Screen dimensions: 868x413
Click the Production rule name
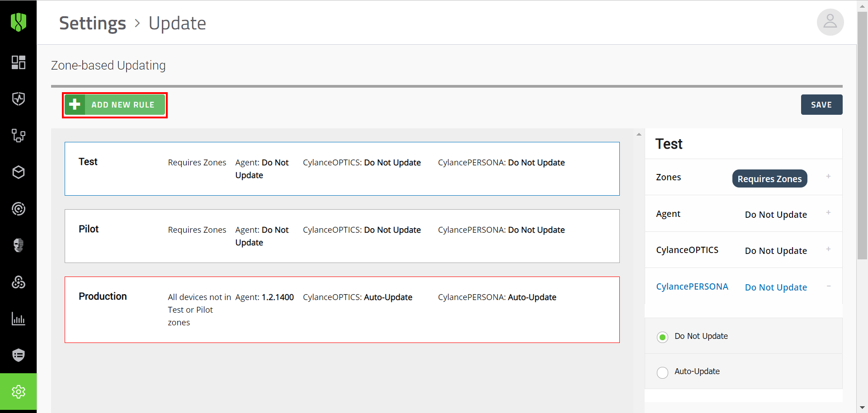[103, 296]
